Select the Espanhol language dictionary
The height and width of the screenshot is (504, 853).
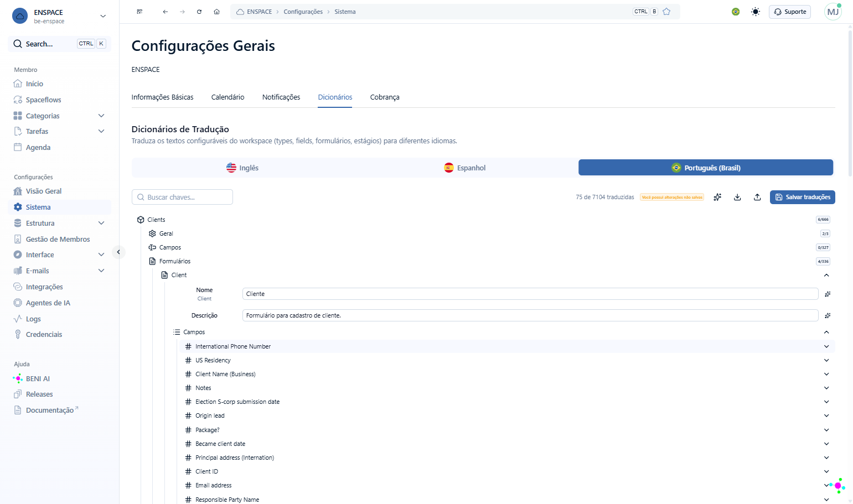465,168
